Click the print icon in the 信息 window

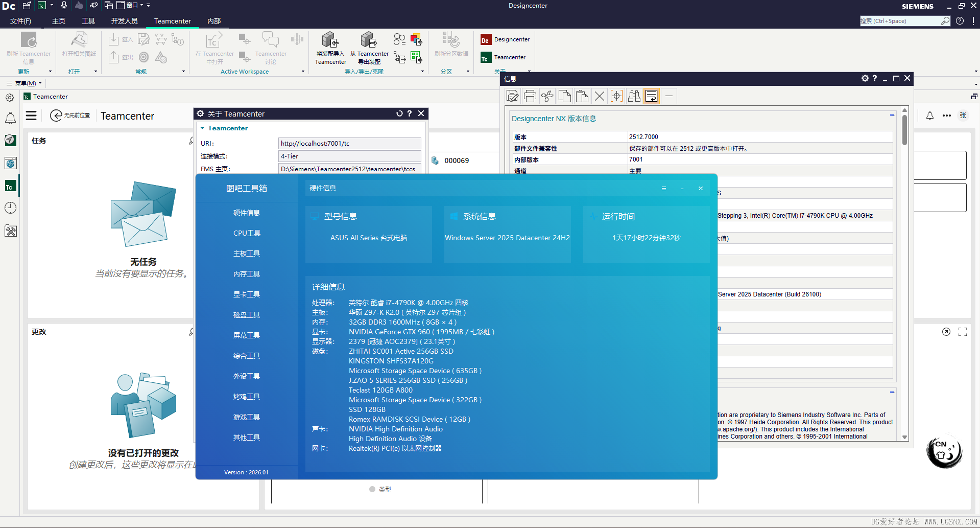[530, 96]
